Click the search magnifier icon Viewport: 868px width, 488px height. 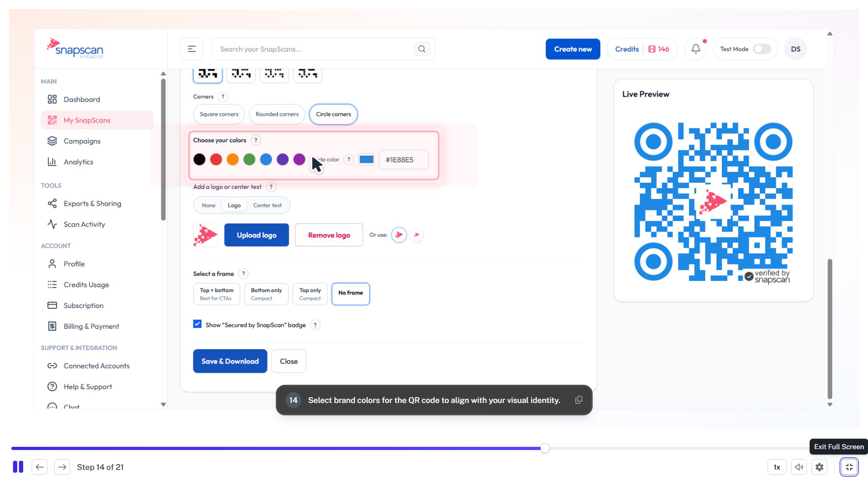tap(422, 49)
